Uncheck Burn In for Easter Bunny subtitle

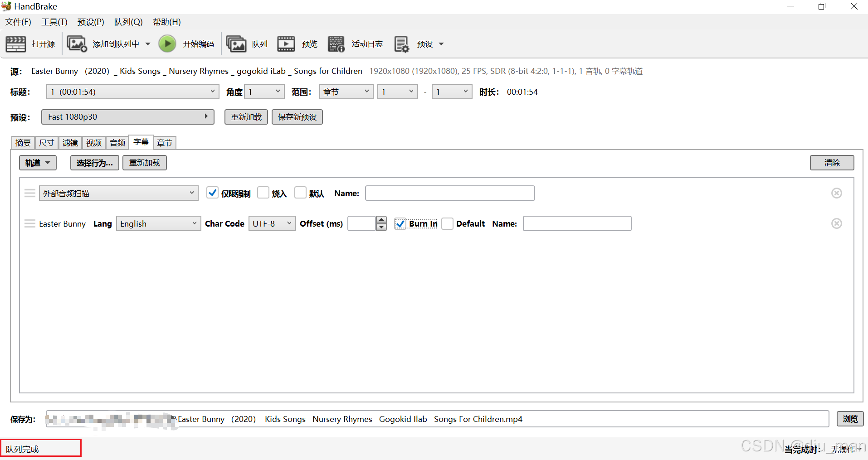[400, 223]
